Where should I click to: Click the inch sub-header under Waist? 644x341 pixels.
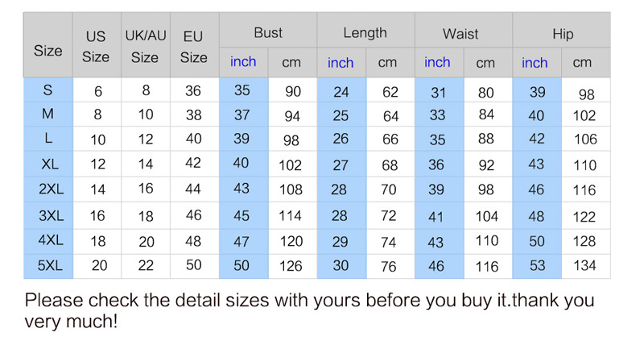point(437,62)
